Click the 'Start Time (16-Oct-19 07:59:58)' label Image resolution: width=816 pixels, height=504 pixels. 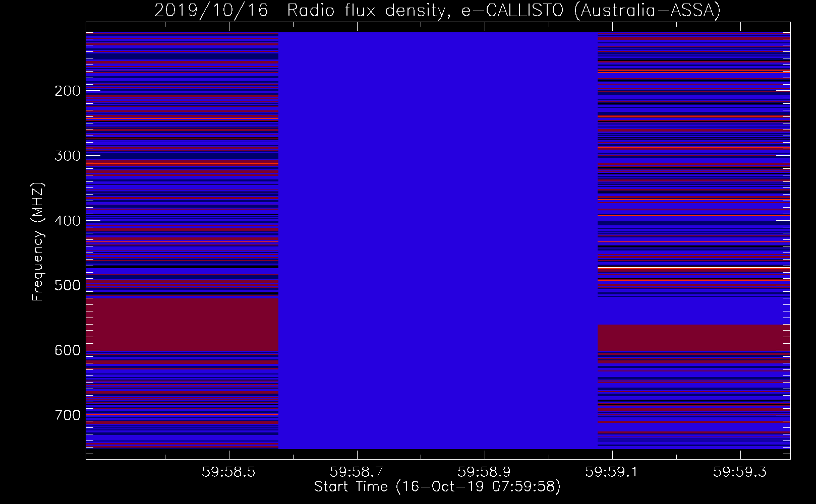(x=437, y=487)
